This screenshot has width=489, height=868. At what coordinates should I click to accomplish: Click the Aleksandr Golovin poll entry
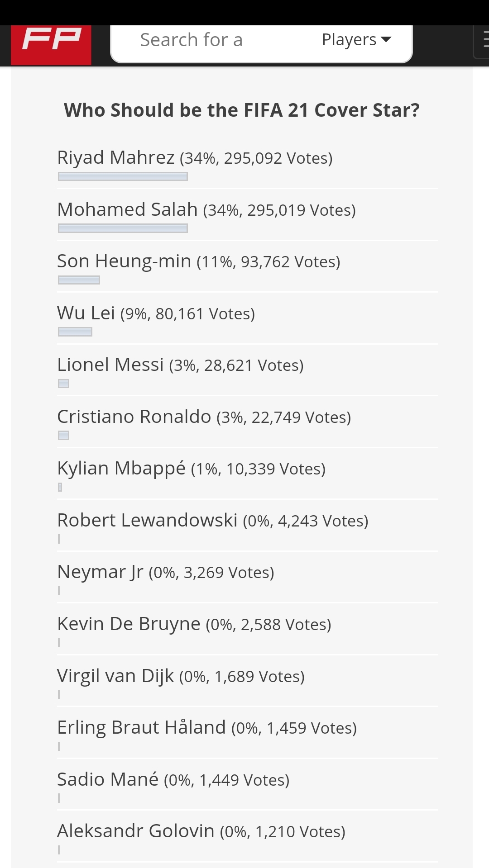point(201,831)
